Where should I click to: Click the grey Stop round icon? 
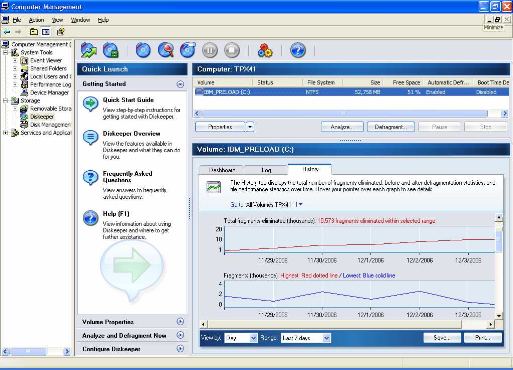click(x=232, y=50)
